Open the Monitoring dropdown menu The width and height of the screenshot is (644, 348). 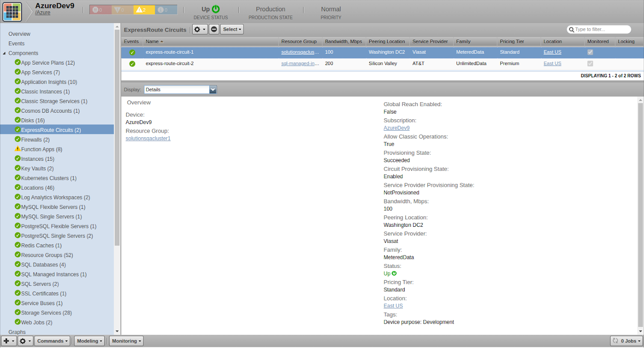(x=126, y=341)
